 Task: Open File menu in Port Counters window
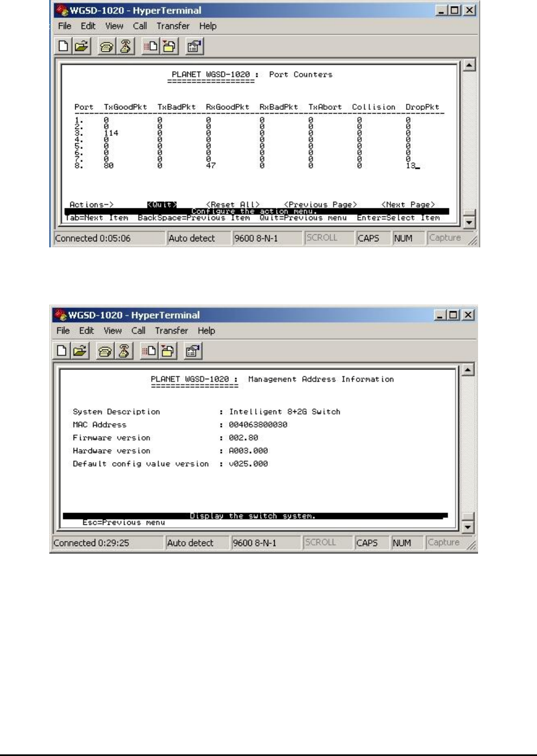pos(64,26)
